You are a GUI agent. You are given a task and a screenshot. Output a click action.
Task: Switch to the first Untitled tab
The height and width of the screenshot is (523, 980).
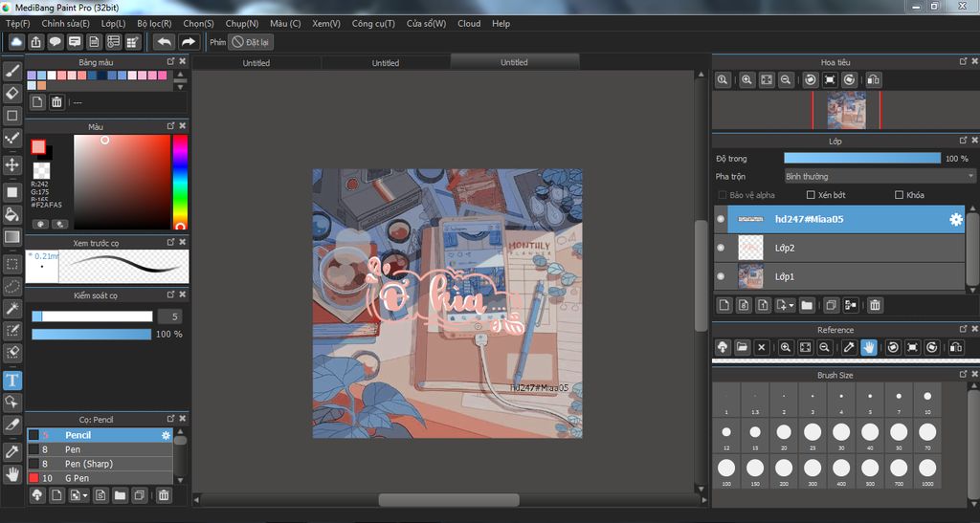click(256, 62)
